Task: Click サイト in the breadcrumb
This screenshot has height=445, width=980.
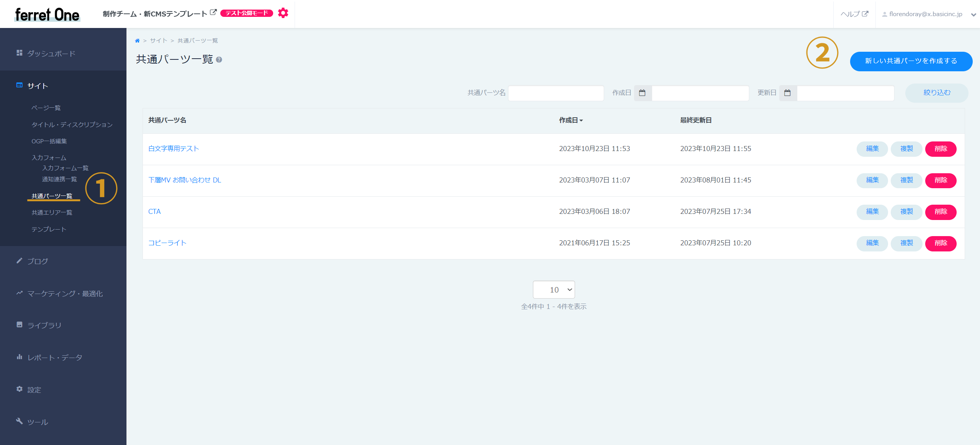Action: pyautogui.click(x=159, y=41)
